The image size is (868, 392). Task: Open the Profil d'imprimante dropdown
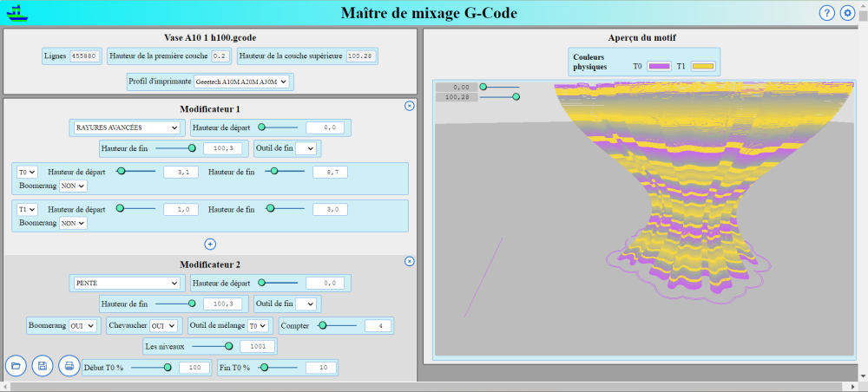pyautogui.click(x=241, y=82)
